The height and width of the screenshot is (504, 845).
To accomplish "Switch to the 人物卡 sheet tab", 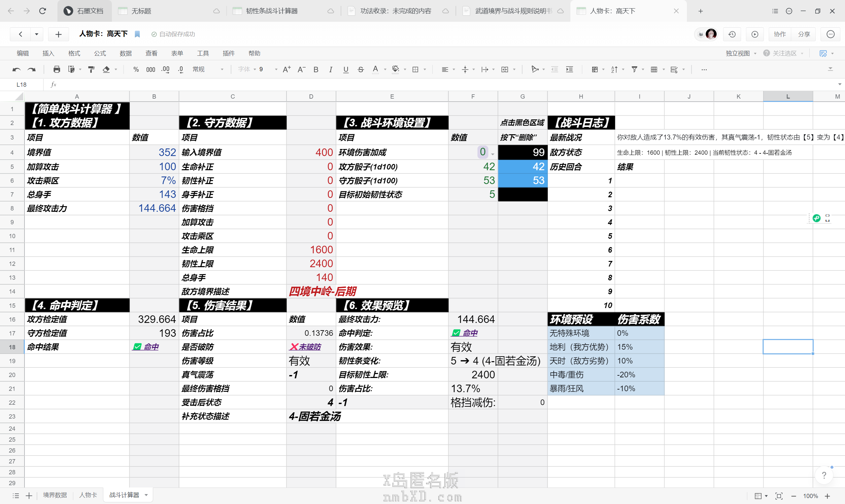I will tap(88, 495).
